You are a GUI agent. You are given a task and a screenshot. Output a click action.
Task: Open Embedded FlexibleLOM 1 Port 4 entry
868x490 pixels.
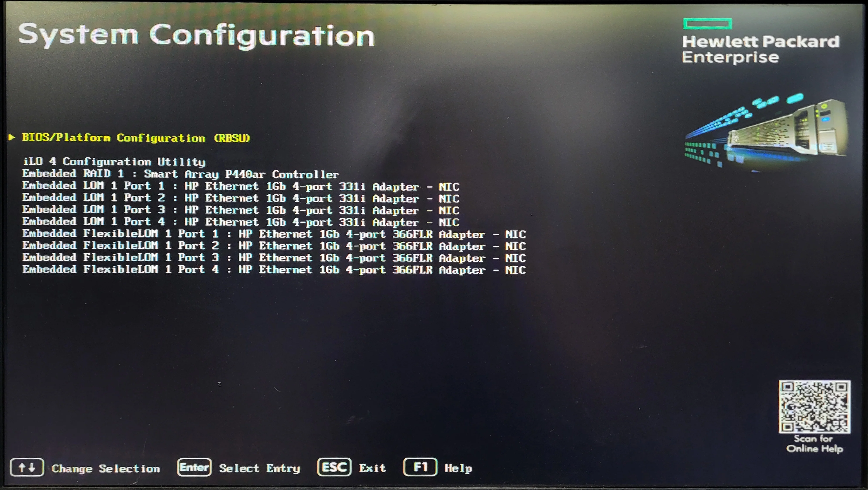[x=274, y=270]
